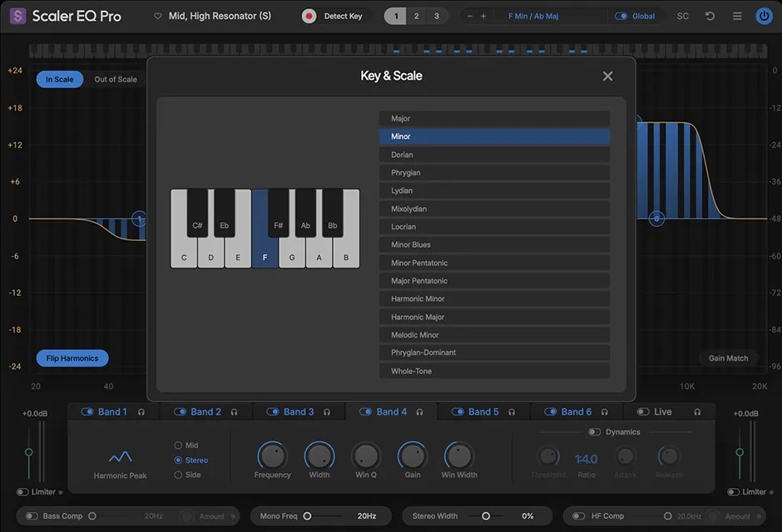782x532 pixels.
Task: Solo Band 6 with its headphone icon
Action: coord(605,412)
